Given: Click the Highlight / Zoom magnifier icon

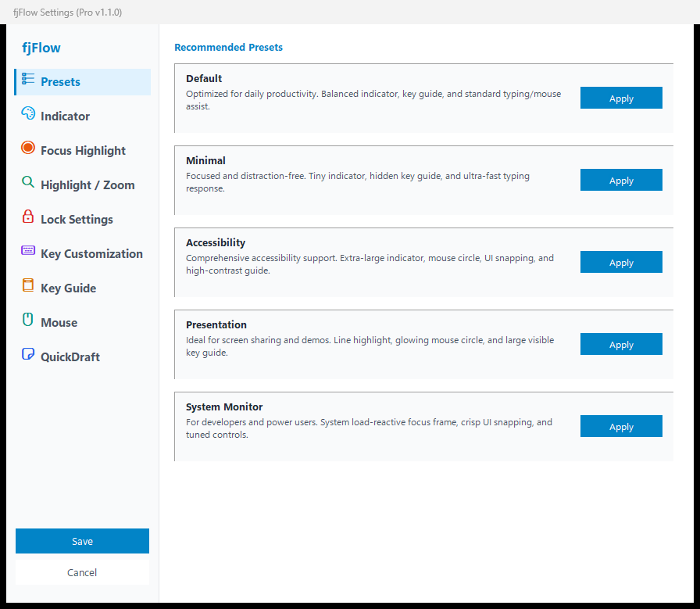Looking at the screenshot, I should coord(27,182).
